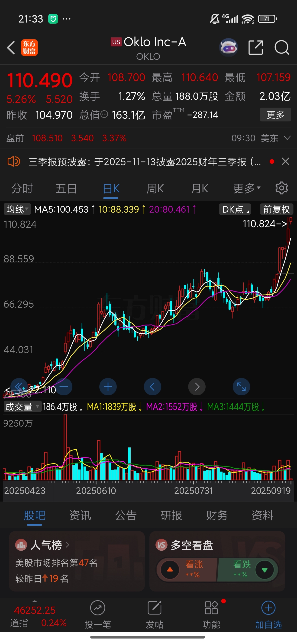Viewport: 297px width, 644px height.
Task: Toggle the DK点 indicator
Action: 235,209
